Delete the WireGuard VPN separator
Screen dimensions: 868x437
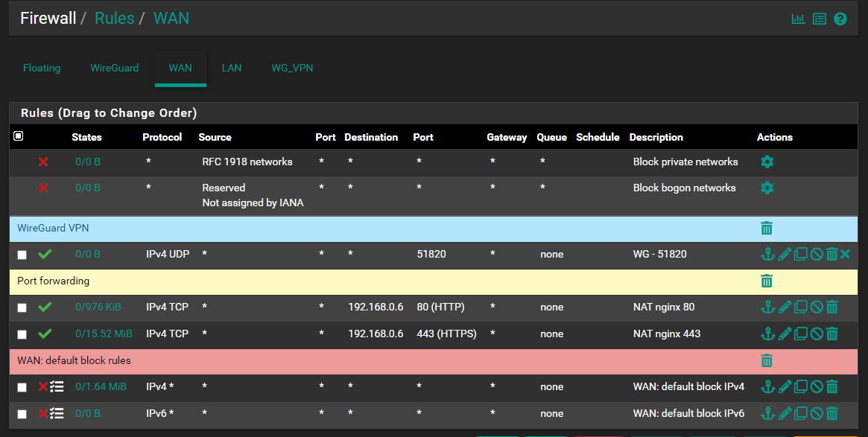click(767, 229)
